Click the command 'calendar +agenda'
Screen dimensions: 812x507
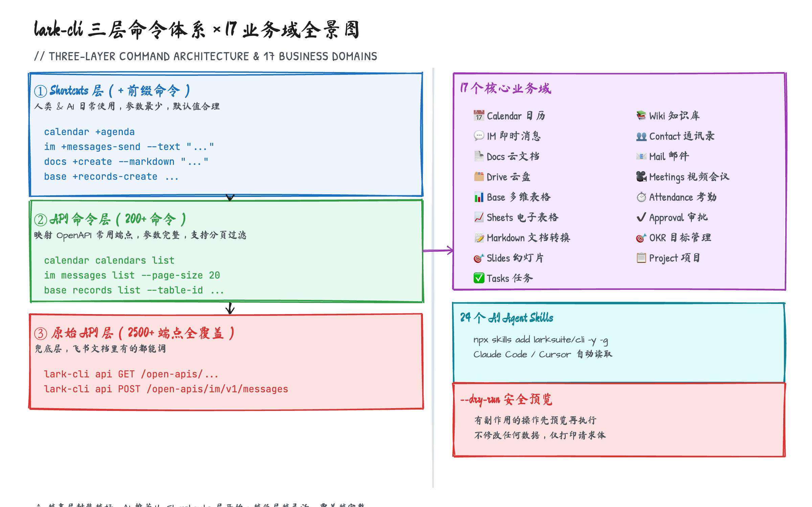(x=89, y=132)
